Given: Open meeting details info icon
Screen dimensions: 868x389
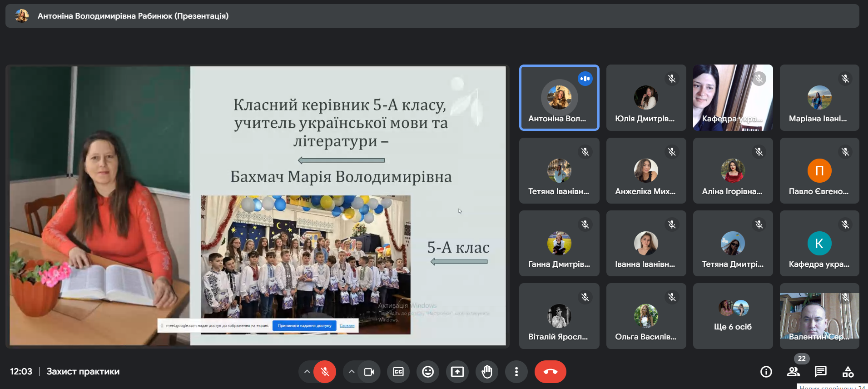Looking at the screenshot, I should pyautogui.click(x=766, y=372).
